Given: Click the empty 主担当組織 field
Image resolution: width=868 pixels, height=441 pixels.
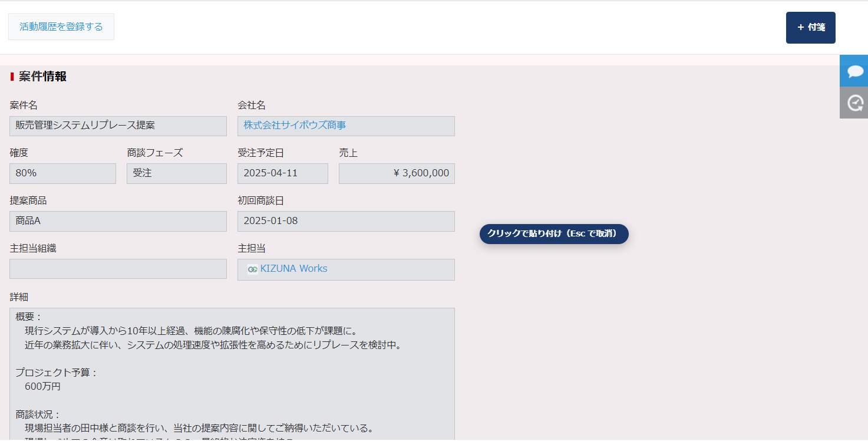Looking at the screenshot, I should coord(118,269).
